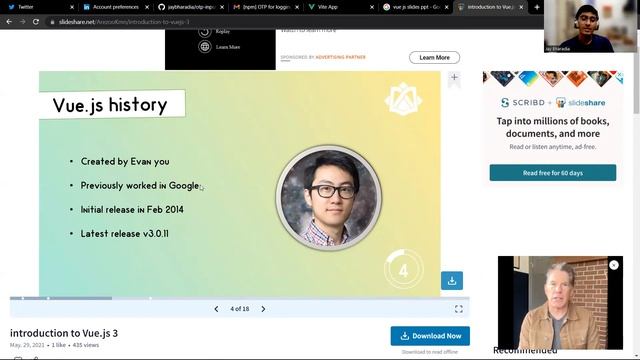Viewport: 640px width, 360px height.
Task: Close the introduction to Vue.js tab
Action: pos(521,7)
